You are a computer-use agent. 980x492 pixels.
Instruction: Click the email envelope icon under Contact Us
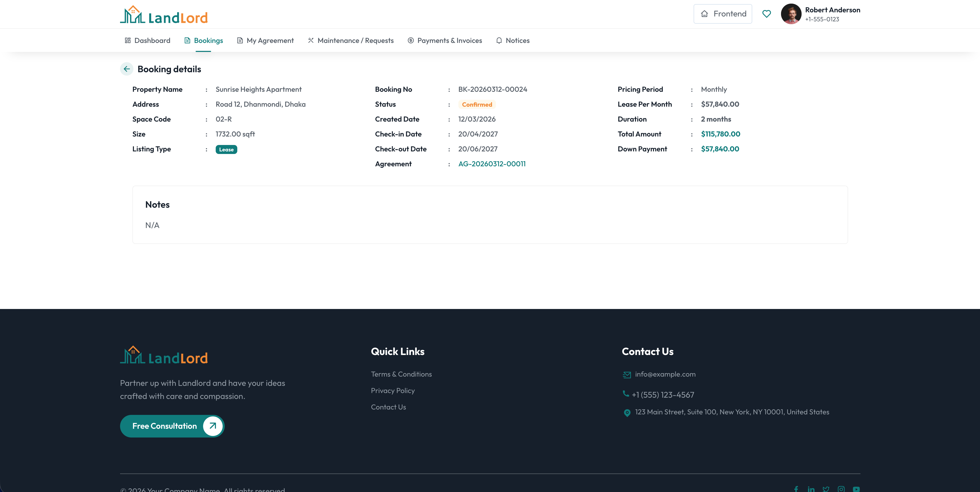[x=627, y=375]
